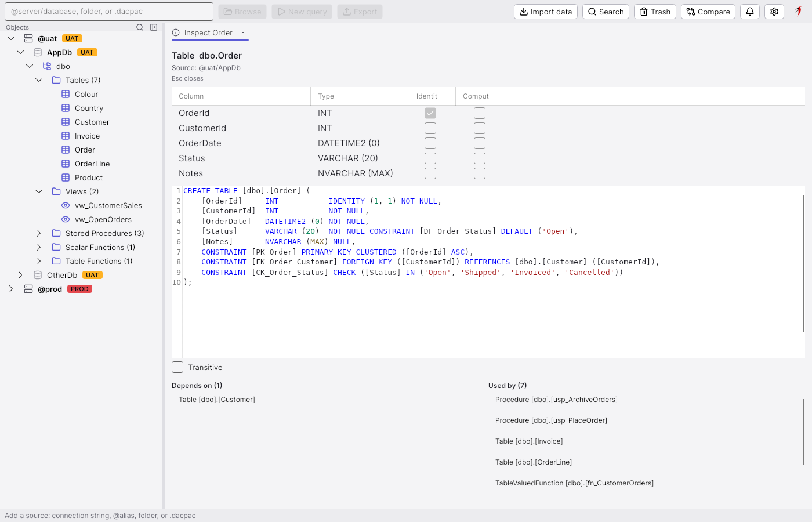The image size is (812, 522).
Task: Expand the @prod server node
Action: tap(11, 289)
